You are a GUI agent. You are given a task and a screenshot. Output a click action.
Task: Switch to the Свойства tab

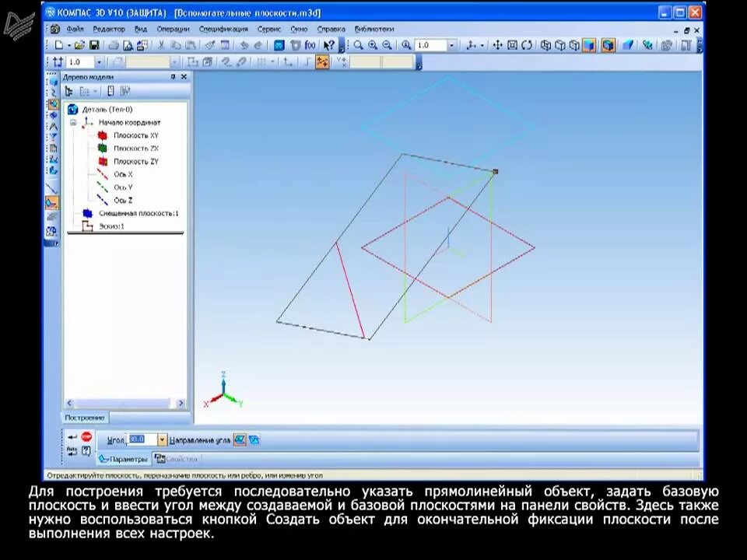pos(177,459)
